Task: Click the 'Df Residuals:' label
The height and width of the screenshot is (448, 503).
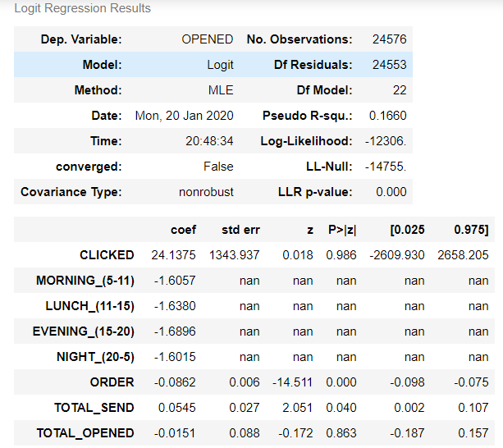Action: click(x=313, y=65)
